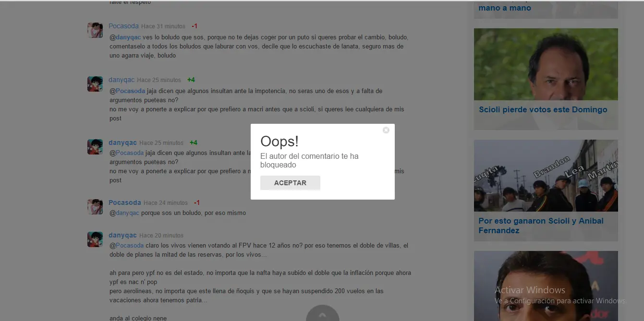Click 'El autor del comentario te ha bloqueado' message
The height and width of the screenshot is (321, 644).
click(x=309, y=160)
